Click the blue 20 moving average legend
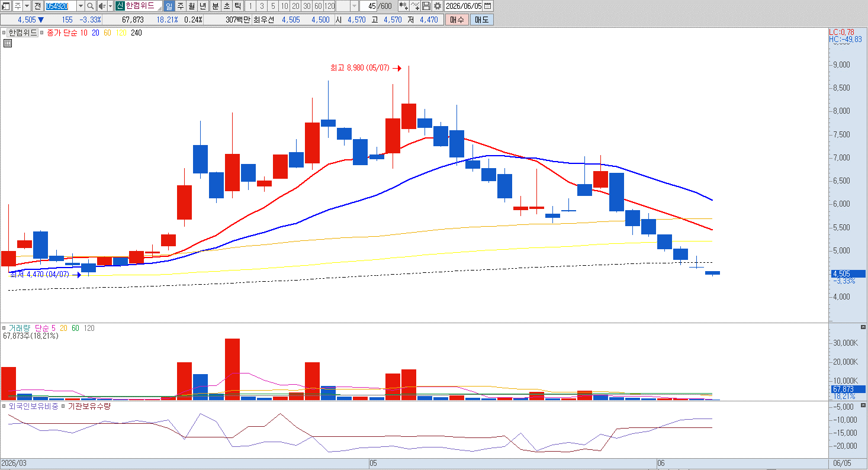 tap(96, 33)
